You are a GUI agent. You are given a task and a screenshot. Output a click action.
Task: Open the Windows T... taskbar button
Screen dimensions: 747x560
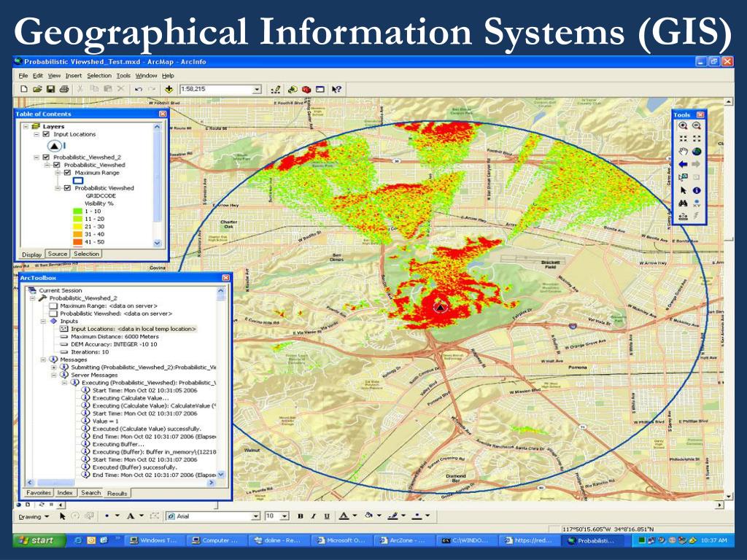155,540
